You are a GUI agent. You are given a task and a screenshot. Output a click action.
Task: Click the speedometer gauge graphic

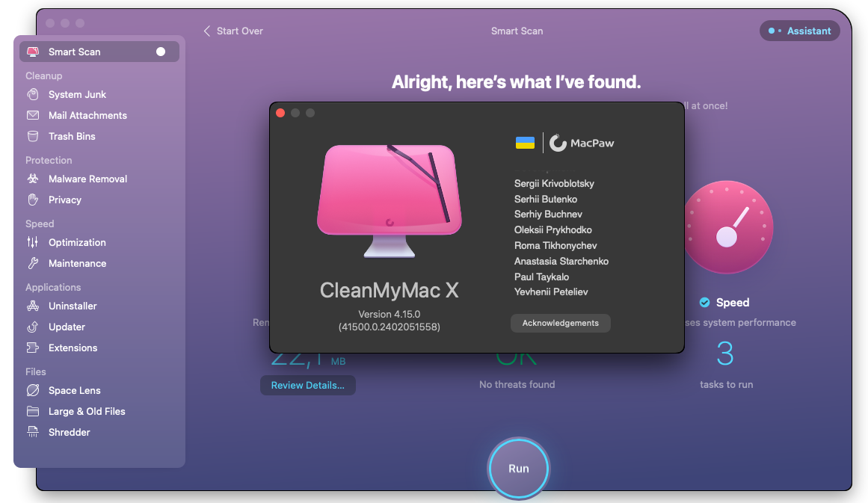click(727, 227)
